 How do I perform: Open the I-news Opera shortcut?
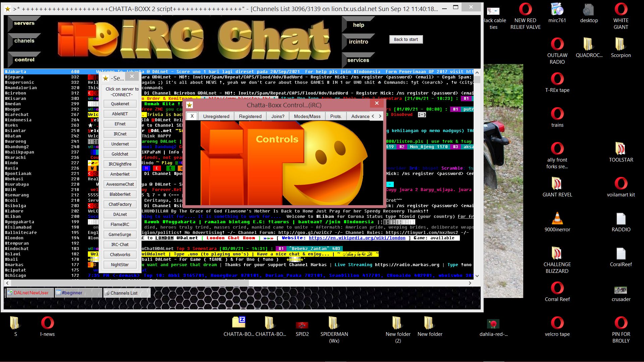[x=47, y=327]
